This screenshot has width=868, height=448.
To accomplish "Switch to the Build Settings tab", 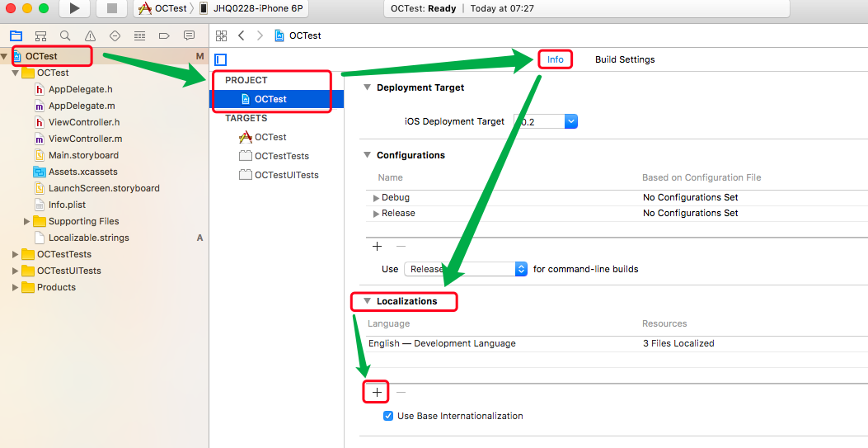I will point(625,59).
